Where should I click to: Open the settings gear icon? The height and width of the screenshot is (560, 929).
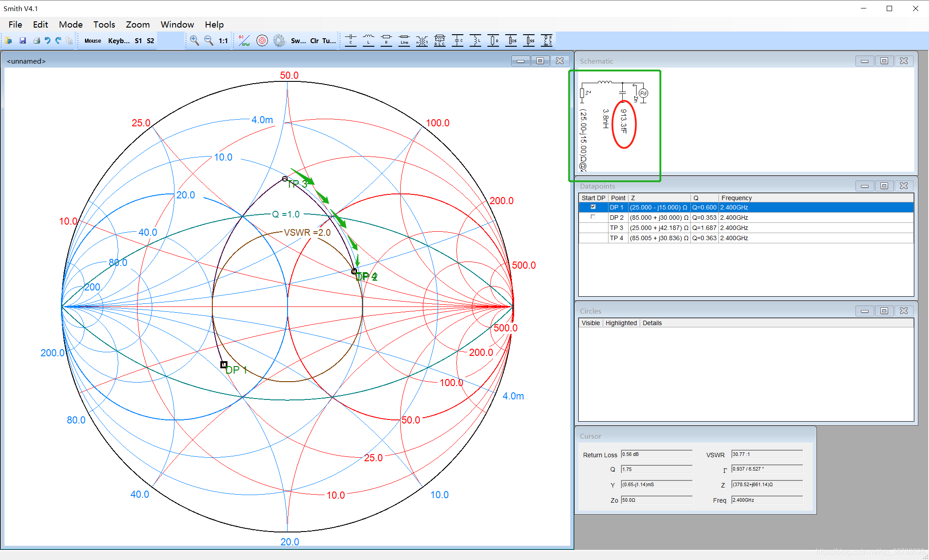tap(279, 40)
